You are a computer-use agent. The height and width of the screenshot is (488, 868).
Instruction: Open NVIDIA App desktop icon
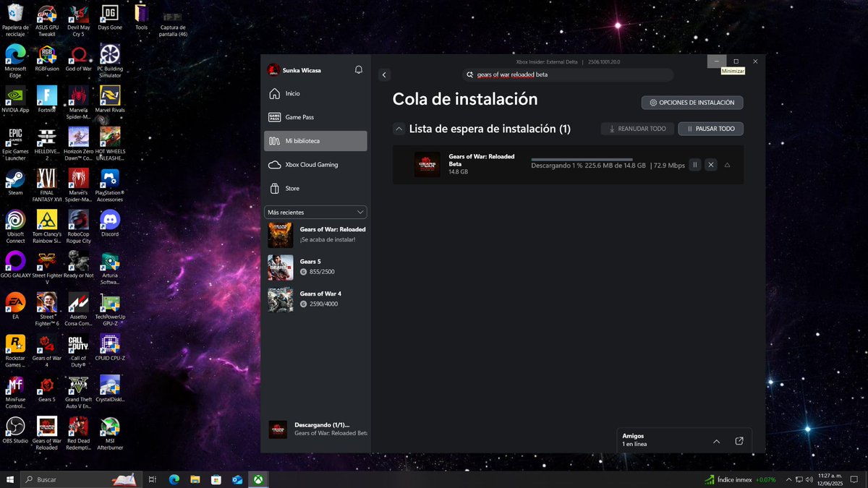click(15, 100)
